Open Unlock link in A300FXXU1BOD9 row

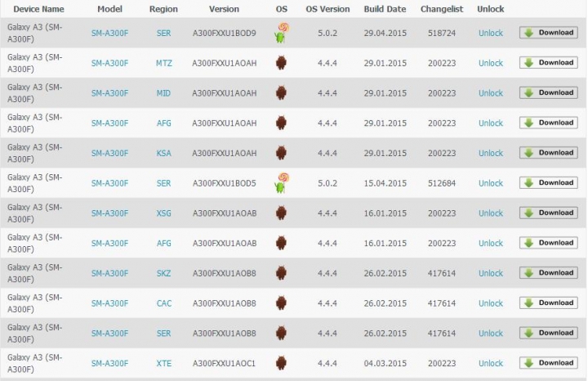[x=491, y=33]
